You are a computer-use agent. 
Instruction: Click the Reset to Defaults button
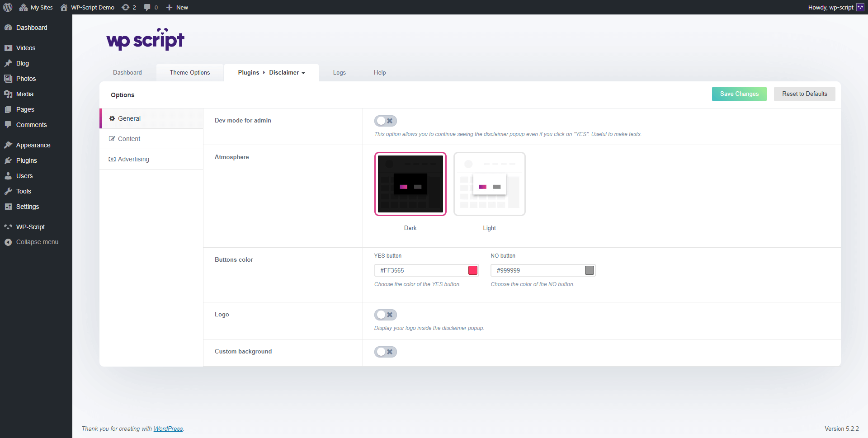805,94
